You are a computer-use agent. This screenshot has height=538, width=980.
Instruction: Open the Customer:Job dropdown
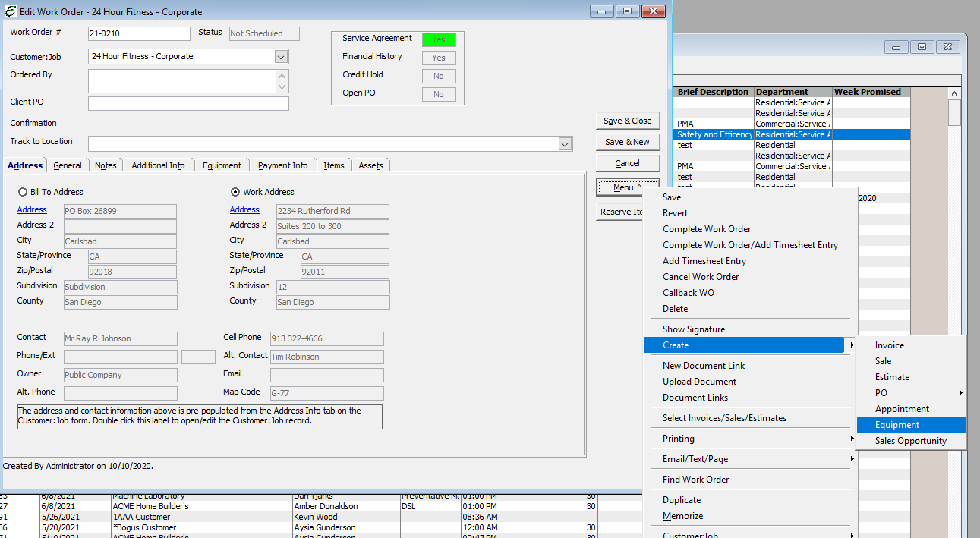pos(281,57)
